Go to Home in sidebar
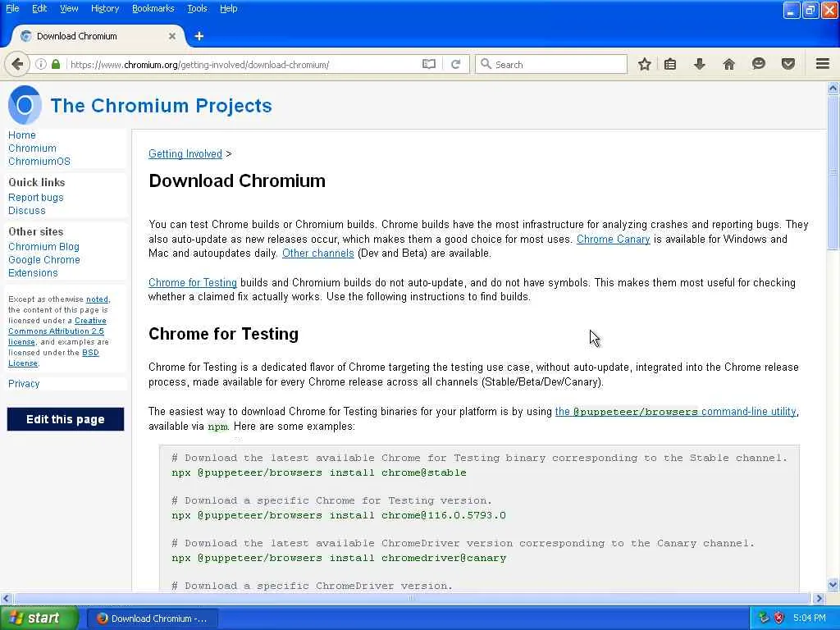The width and height of the screenshot is (840, 630). [x=22, y=135]
